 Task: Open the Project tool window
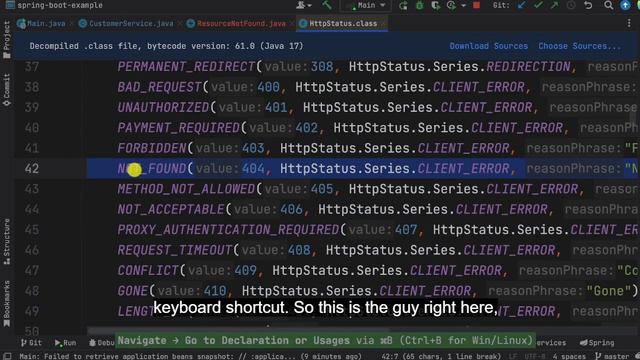point(7,40)
